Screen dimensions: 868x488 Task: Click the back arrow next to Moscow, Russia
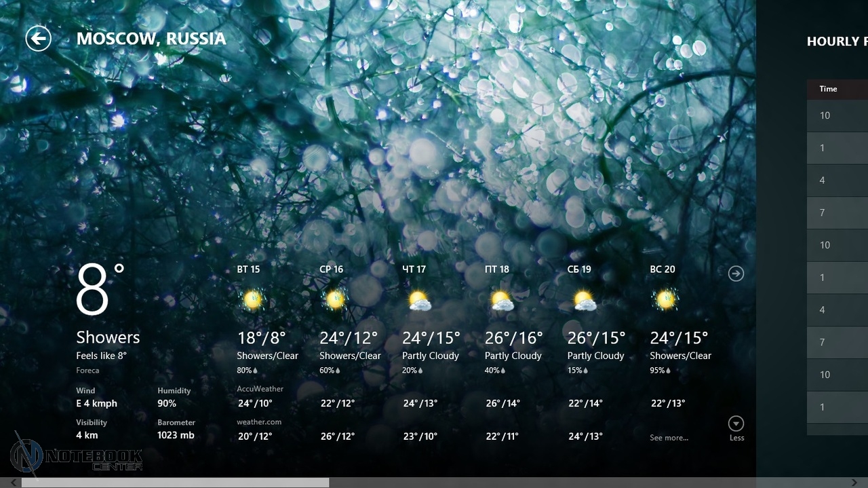[x=39, y=39]
